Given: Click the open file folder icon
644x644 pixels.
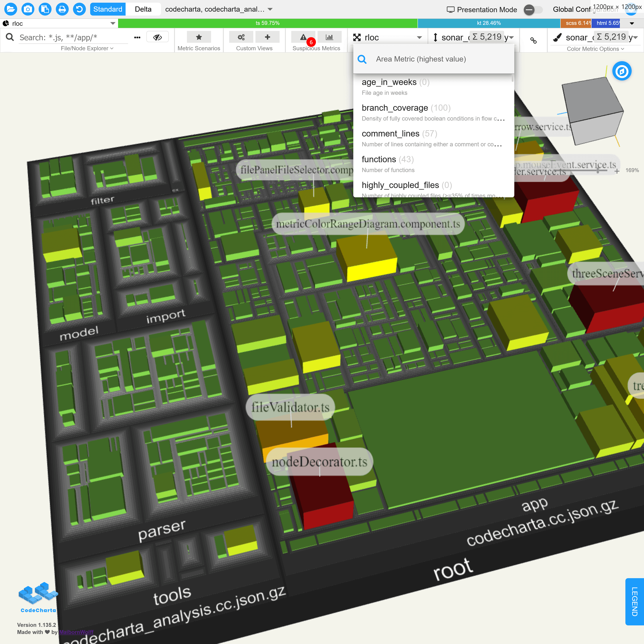Looking at the screenshot, I should pyautogui.click(x=11, y=9).
